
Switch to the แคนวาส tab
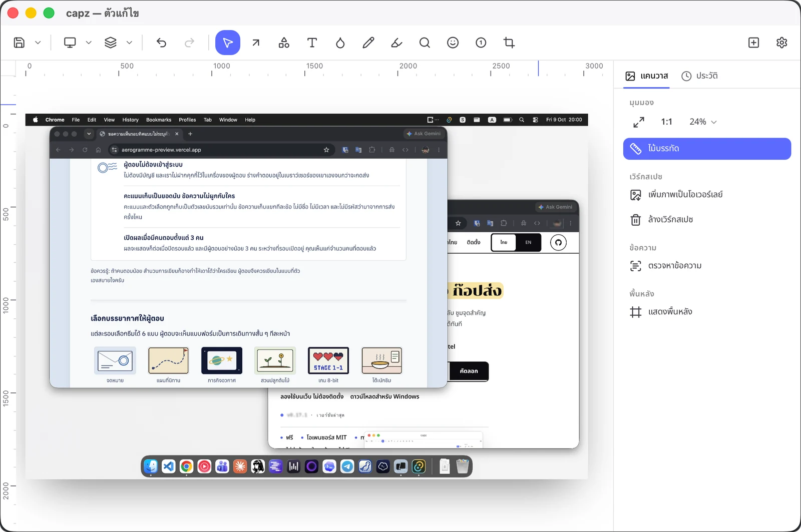point(646,76)
